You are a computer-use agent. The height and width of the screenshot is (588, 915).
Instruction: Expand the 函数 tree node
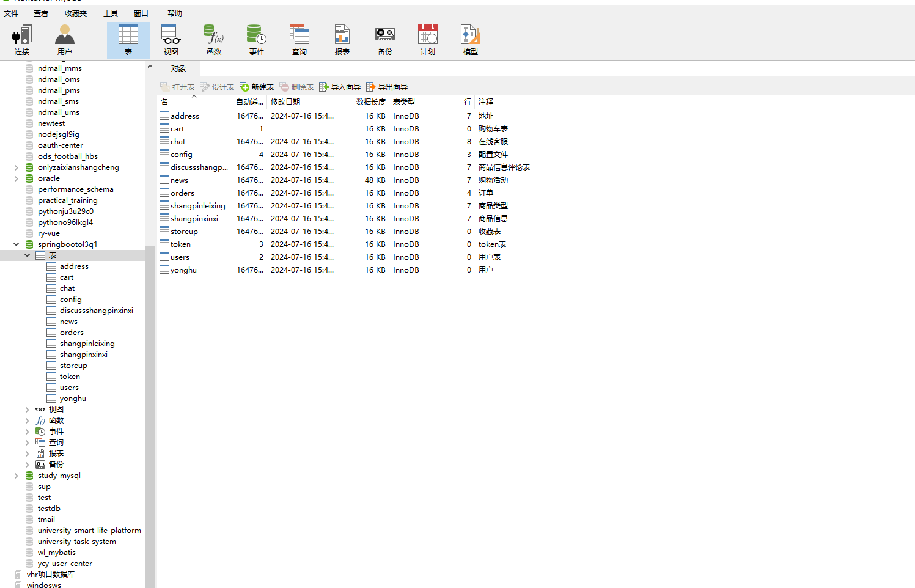(x=27, y=421)
